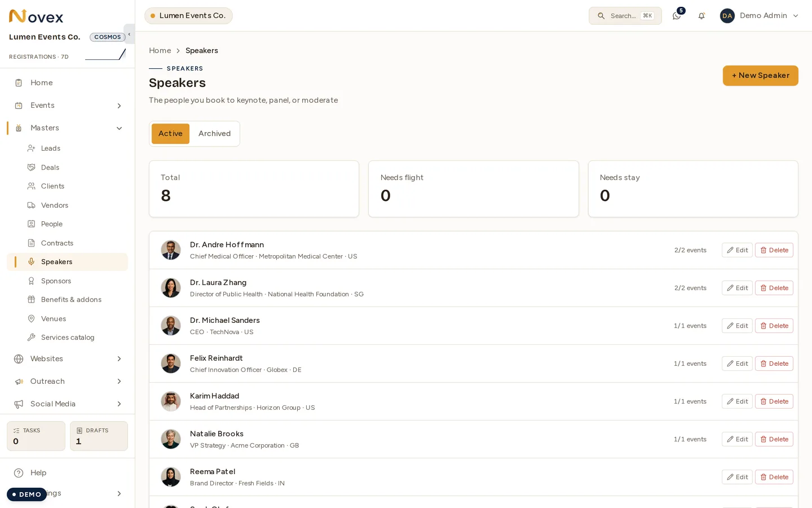Click the COSMOS badge
Image resolution: width=812 pixels, height=508 pixels.
tap(107, 37)
